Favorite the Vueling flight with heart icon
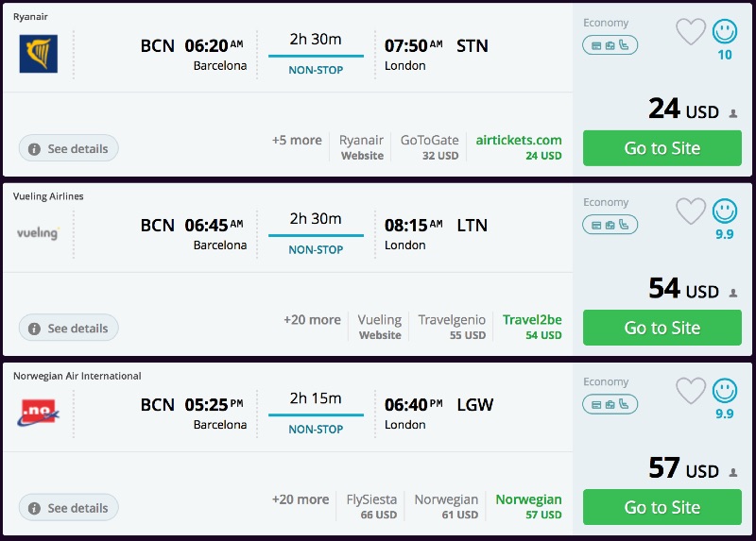The width and height of the screenshot is (756, 541). tap(691, 211)
